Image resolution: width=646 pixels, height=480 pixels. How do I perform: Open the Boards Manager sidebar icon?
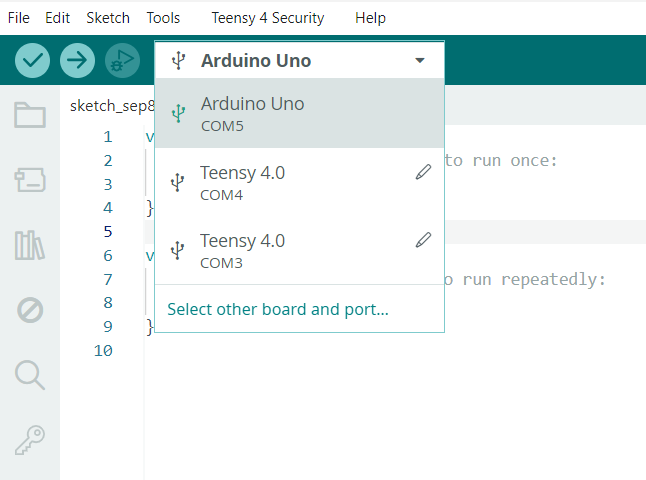30,180
